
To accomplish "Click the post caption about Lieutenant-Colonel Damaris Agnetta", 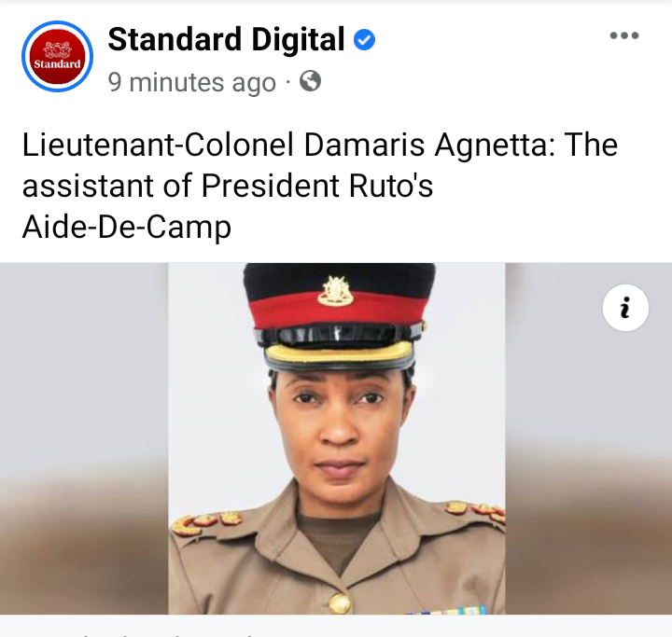I will point(320,186).
